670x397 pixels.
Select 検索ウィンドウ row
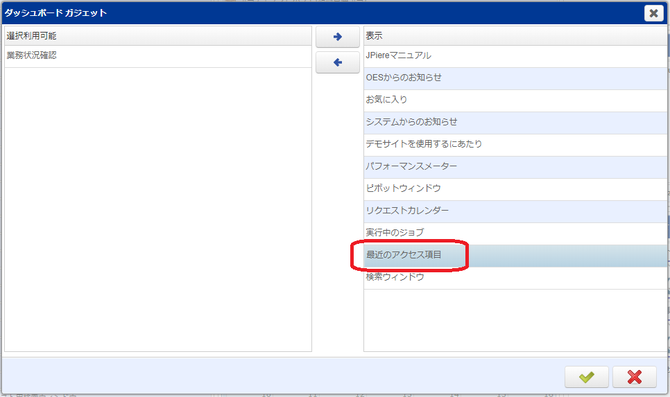click(x=515, y=278)
